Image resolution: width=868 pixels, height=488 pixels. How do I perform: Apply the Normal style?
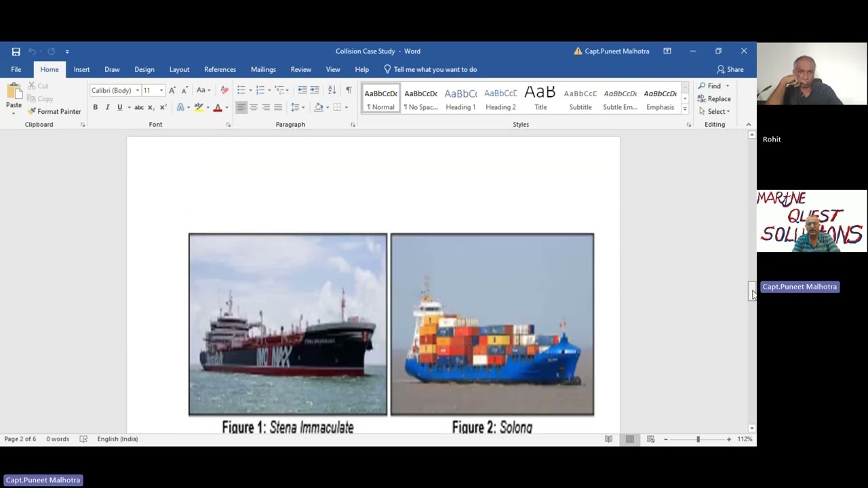[x=381, y=99]
